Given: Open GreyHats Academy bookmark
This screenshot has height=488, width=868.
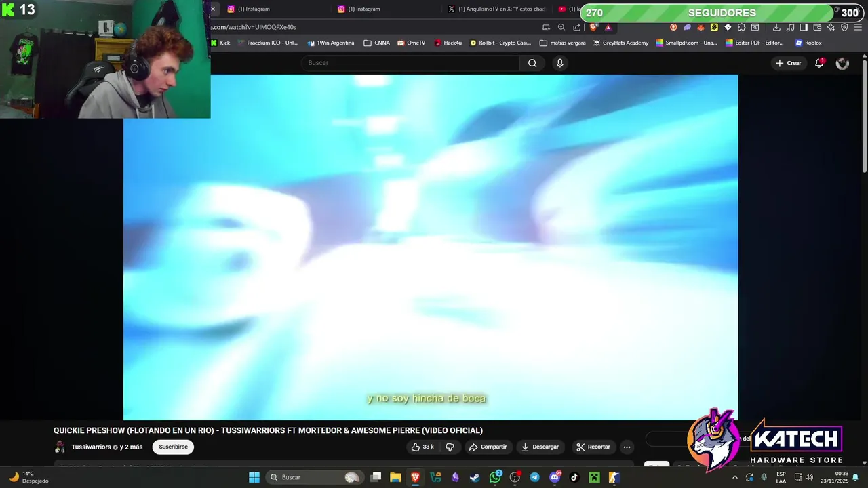Looking at the screenshot, I should pos(620,43).
